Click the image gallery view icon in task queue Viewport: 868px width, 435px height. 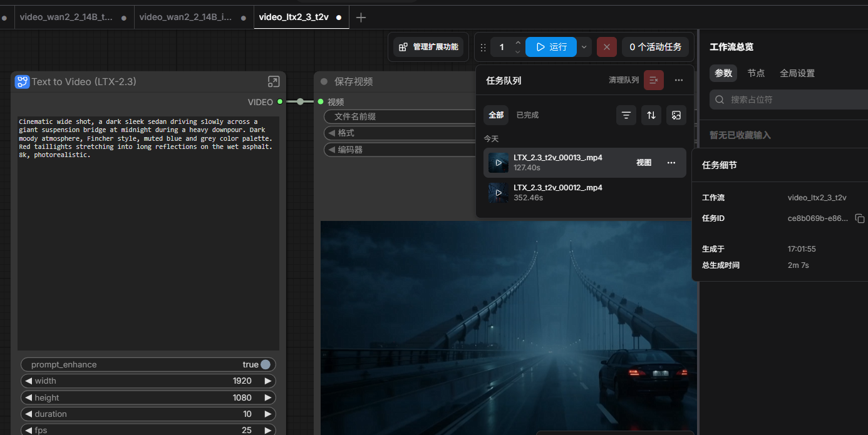point(676,115)
